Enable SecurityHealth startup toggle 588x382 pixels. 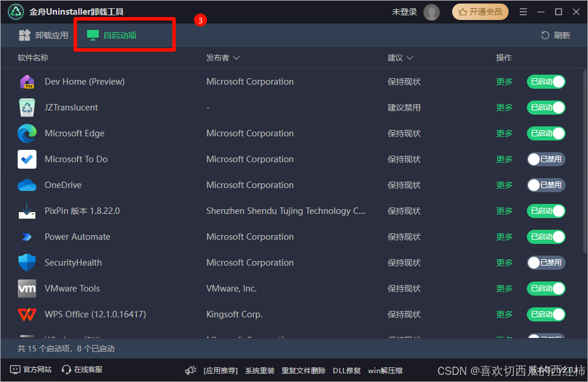[x=546, y=263]
